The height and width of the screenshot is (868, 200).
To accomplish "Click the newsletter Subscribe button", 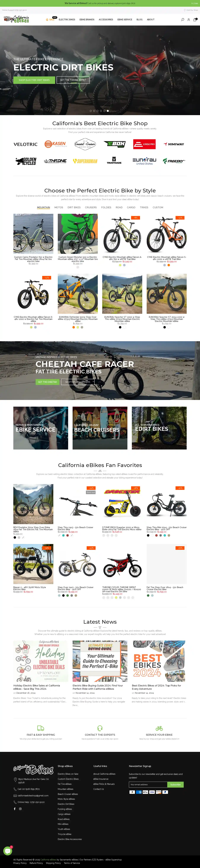I will (x=175, y=784).
